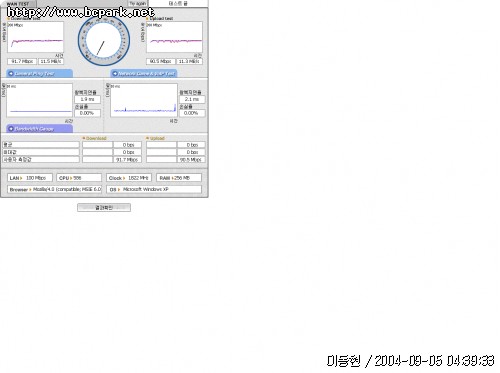Image resolution: width=500 pixels, height=373 pixels.
Task: Click the 2.1 ms round-trip delay value
Action: [x=192, y=99]
